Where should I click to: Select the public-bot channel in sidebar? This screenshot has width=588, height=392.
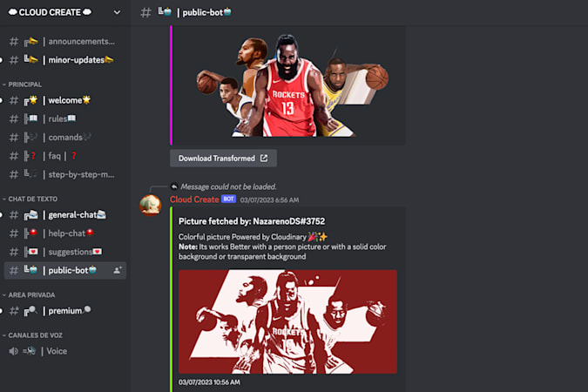pyautogui.click(x=64, y=270)
